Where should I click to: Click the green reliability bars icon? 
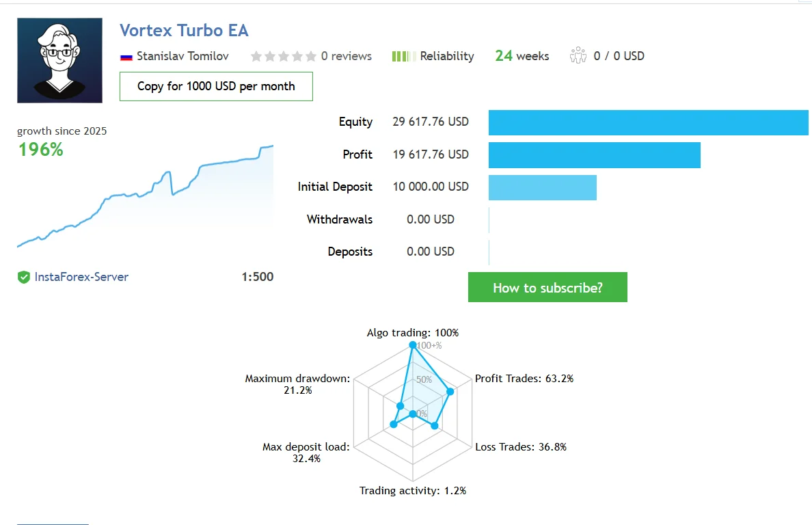pos(404,56)
